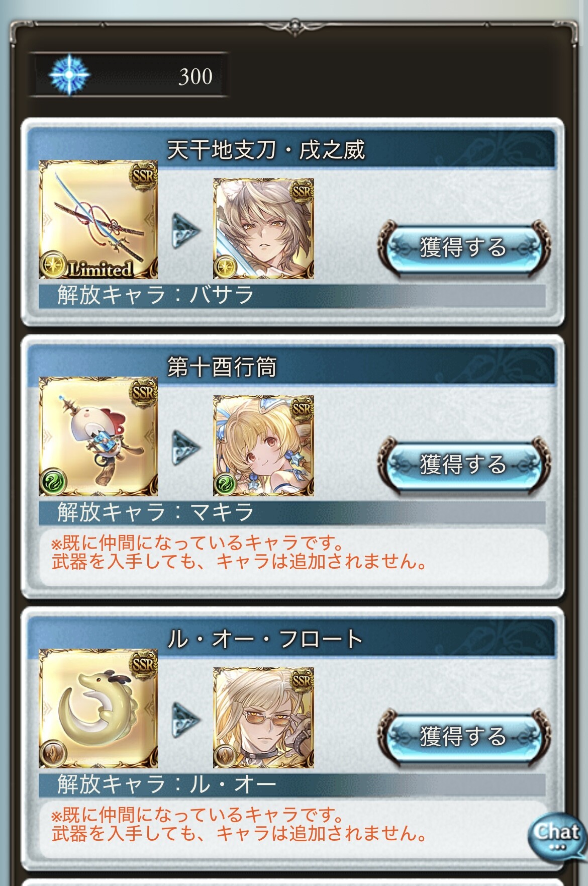Tap the Limited badge on katana
The width and height of the screenshot is (588, 886).
tap(101, 269)
